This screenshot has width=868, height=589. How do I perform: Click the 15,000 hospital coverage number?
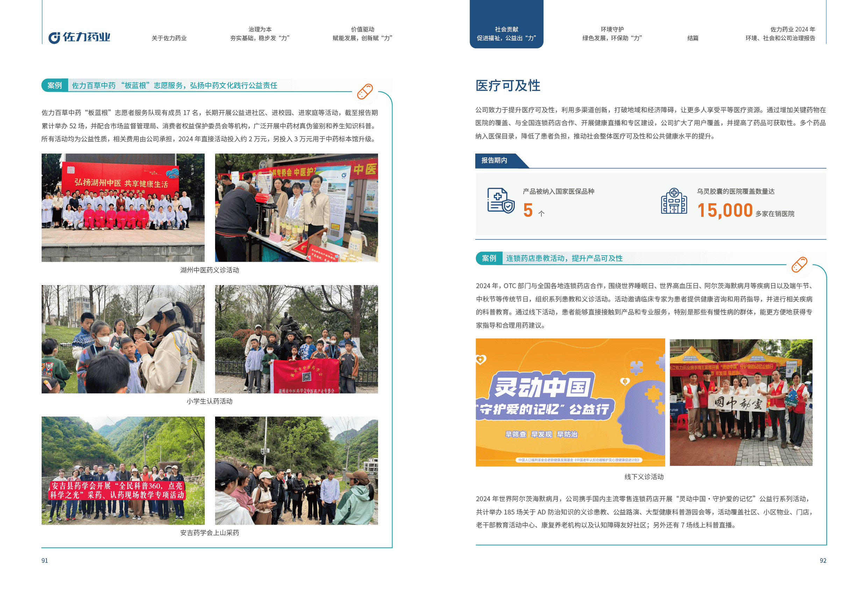pos(725,210)
